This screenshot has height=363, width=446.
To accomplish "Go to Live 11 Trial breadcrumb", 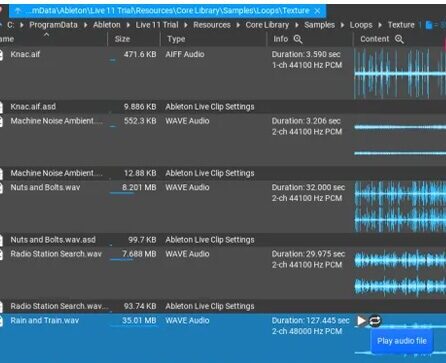I will [x=157, y=25].
